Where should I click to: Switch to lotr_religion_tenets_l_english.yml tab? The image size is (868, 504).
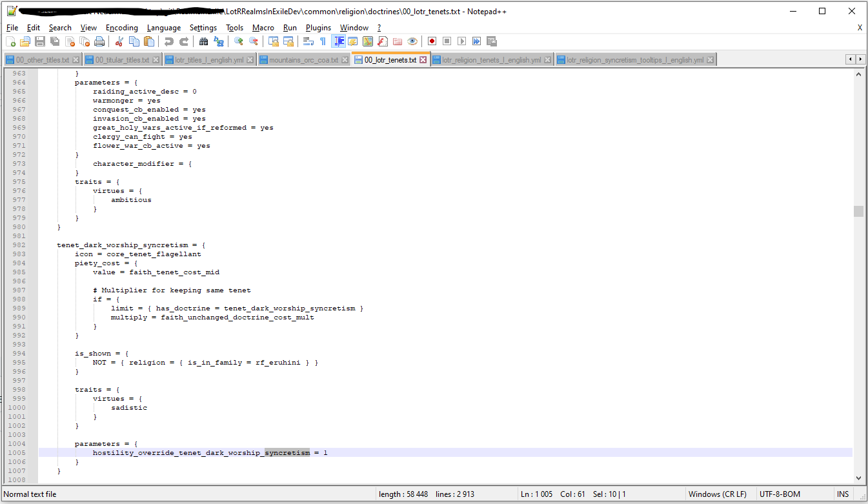(492, 60)
